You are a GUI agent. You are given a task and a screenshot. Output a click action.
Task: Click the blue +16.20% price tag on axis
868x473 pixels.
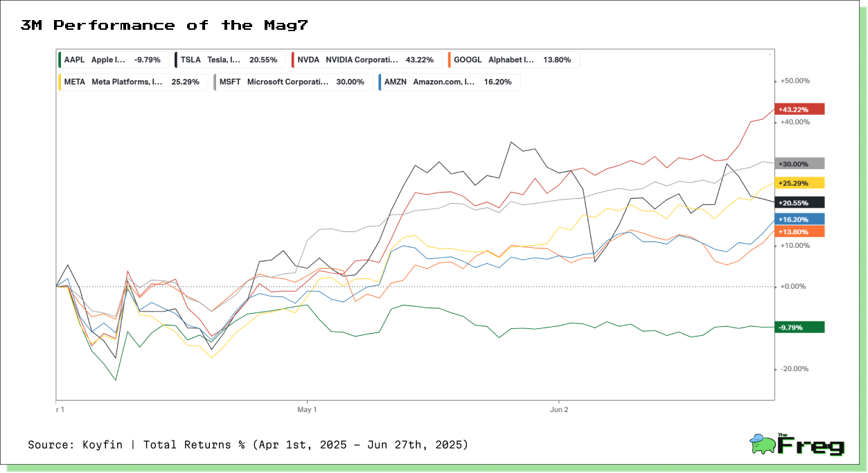point(800,219)
